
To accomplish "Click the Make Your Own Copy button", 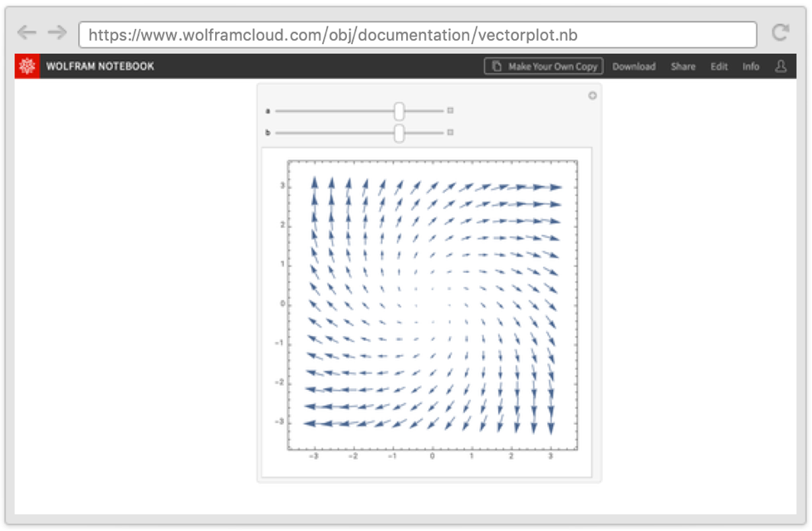I will pyautogui.click(x=545, y=66).
